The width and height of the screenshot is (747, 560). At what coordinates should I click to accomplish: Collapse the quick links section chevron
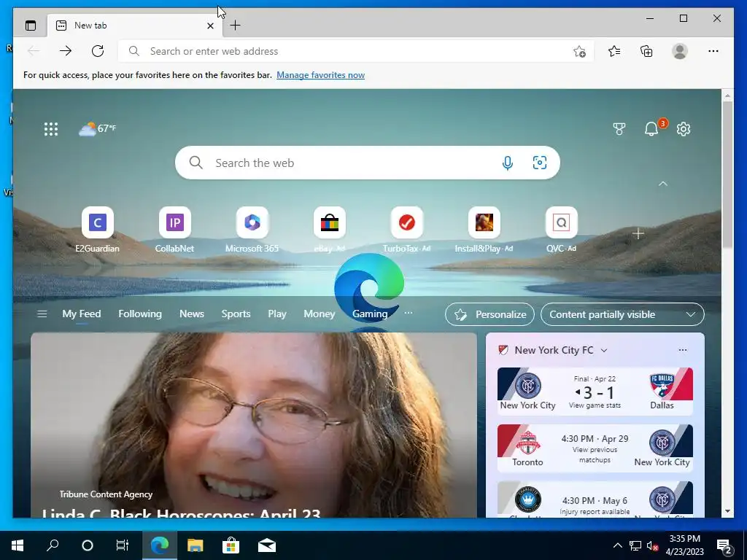pos(662,184)
